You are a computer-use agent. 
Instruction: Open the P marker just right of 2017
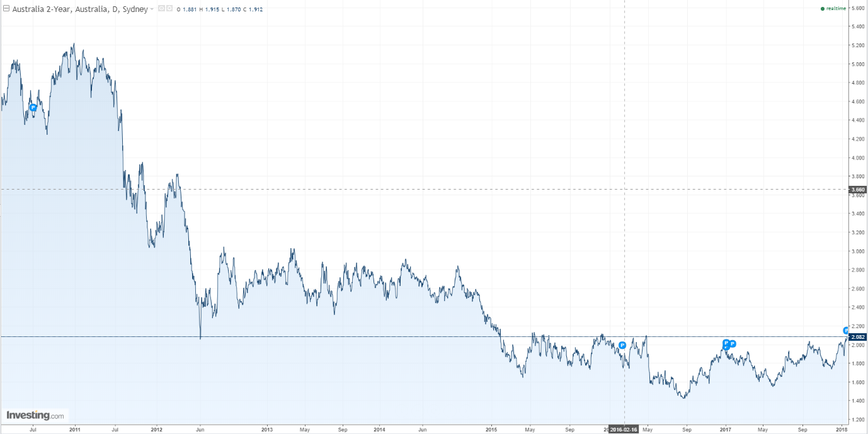tap(733, 343)
